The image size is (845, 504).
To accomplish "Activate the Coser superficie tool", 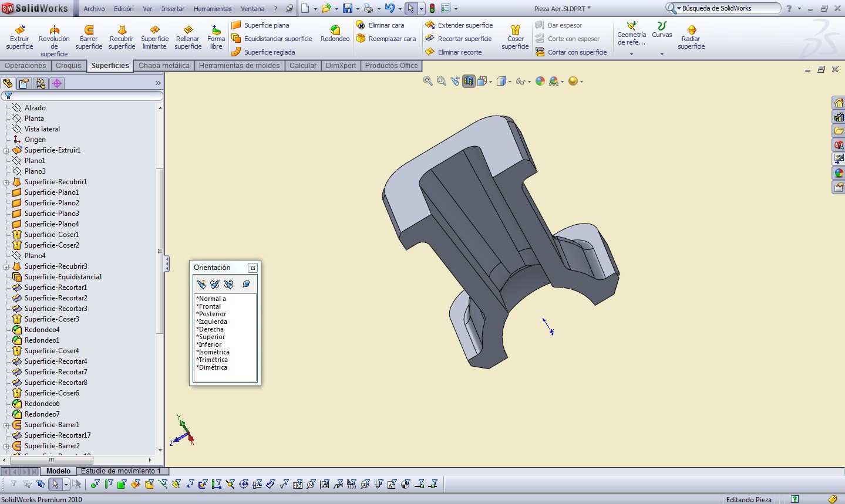I will [x=515, y=38].
